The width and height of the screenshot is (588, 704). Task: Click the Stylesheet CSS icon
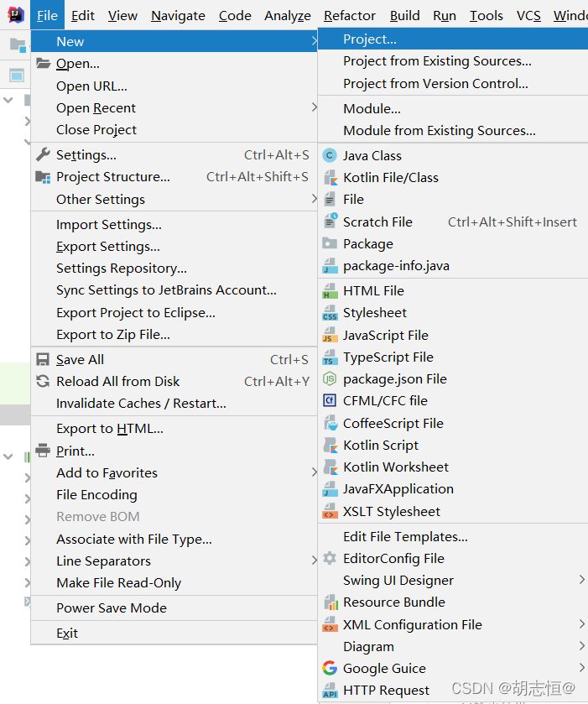click(x=330, y=312)
